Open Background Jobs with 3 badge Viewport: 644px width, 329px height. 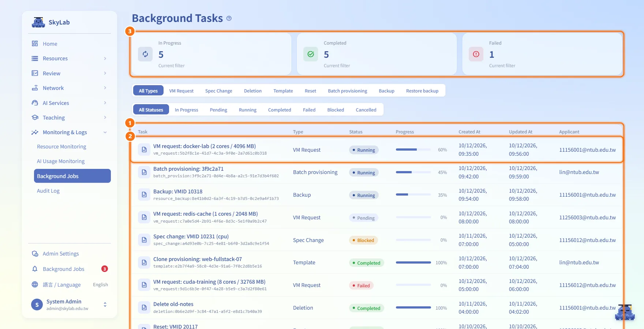pos(70,269)
